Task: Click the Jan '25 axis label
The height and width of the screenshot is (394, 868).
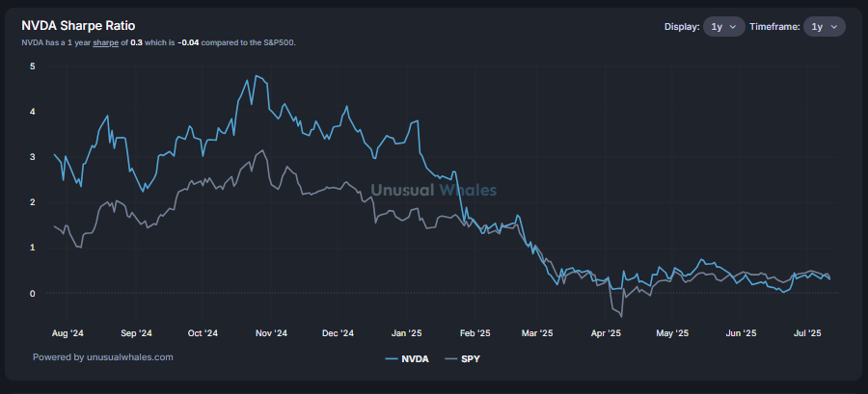Action: [x=407, y=333]
